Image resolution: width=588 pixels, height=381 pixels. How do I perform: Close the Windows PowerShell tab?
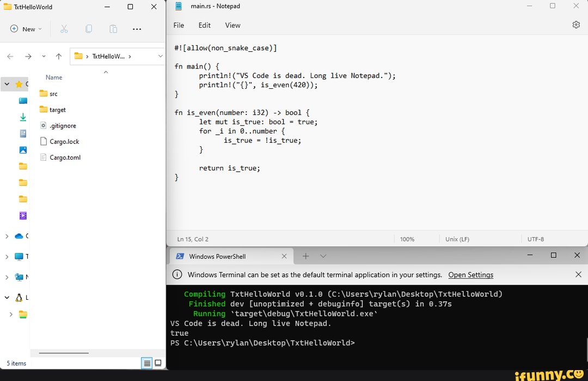click(x=284, y=256)
